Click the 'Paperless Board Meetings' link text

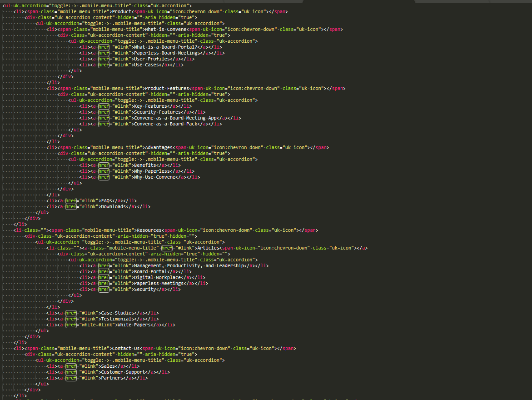(167, 53)
